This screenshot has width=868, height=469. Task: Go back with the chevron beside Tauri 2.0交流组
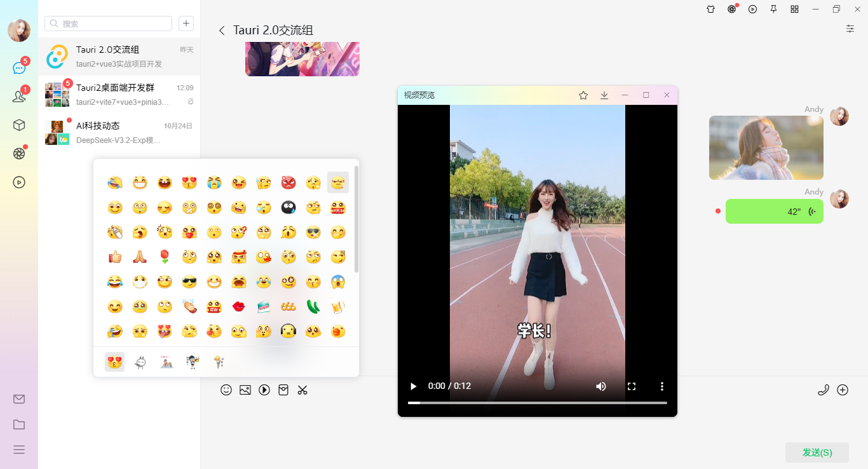[222, 31]
